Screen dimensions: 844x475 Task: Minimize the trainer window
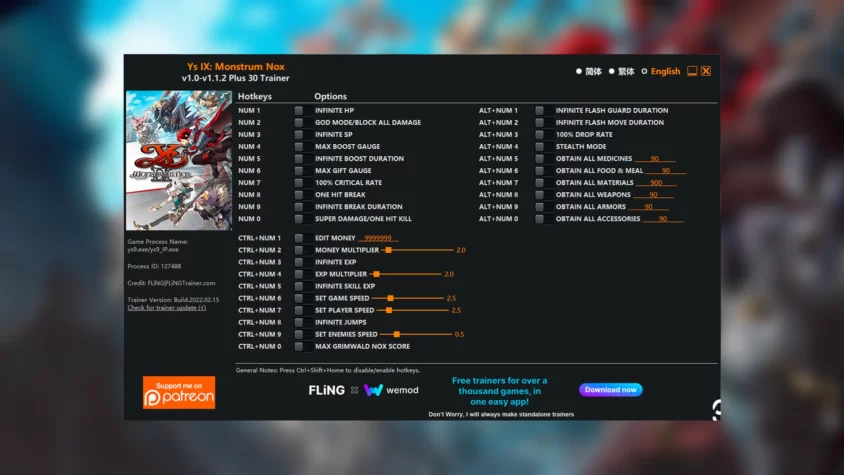click(x=692, y=71)
